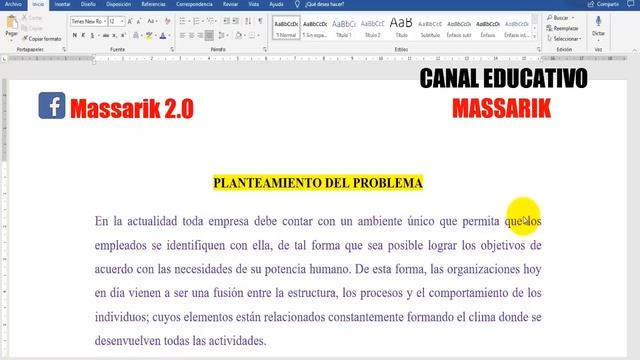Sort paragraph A to Z icon
640x360 pixels.
(x=248, y=21)
